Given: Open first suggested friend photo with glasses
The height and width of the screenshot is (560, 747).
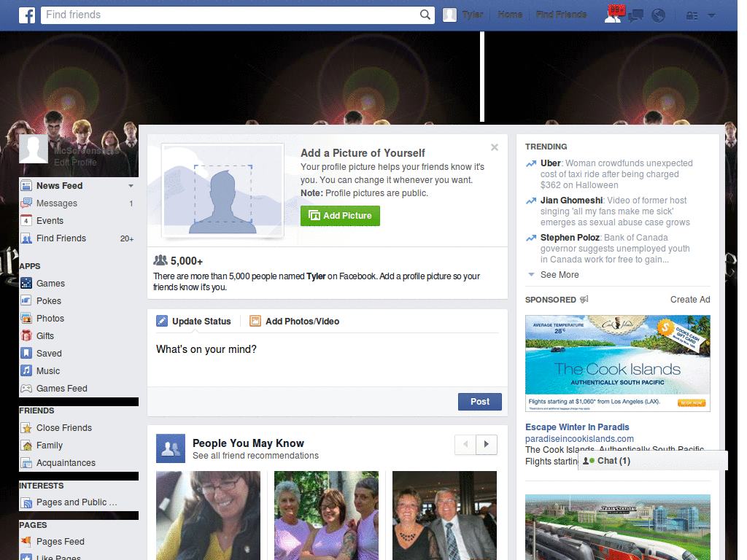Looking at the screenshot, I should [x=208, y=516].
